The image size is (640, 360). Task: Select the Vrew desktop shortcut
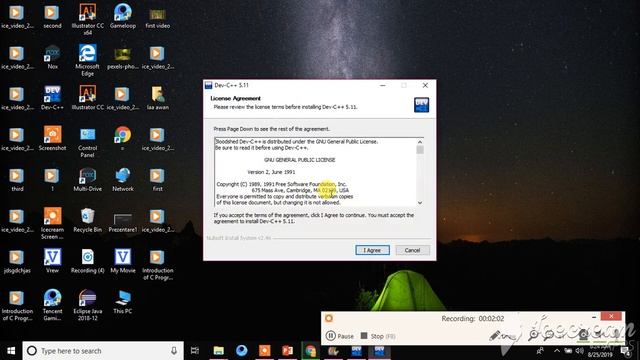coord(52,261)
